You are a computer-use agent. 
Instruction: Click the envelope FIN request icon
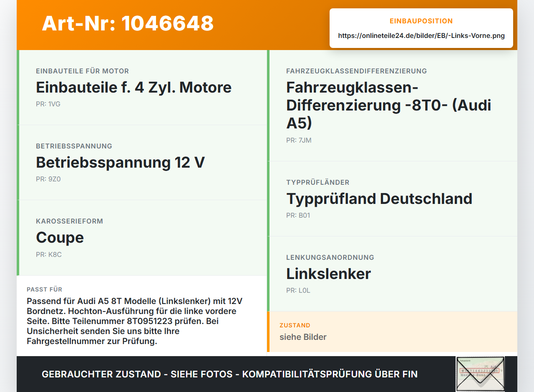[x=480, y=374]
